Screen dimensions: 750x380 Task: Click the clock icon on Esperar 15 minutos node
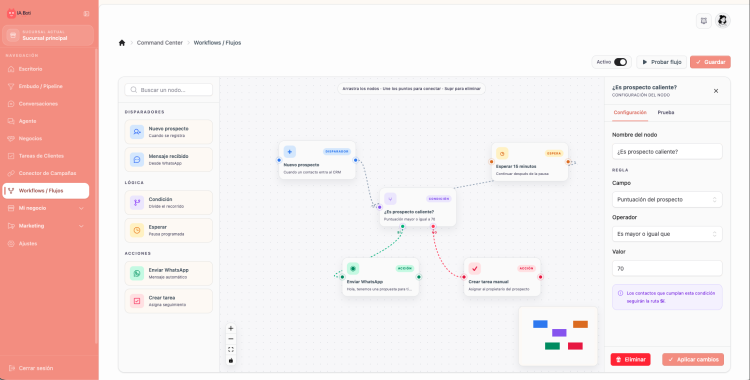click(x=502, y=154)
